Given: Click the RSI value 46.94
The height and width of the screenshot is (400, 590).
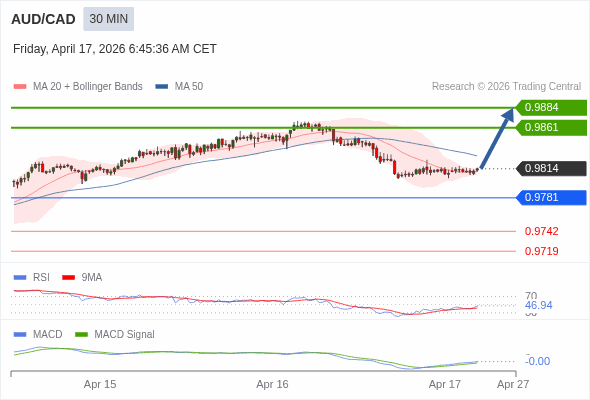Looking at the screenshot, I should tap(538, 306).
